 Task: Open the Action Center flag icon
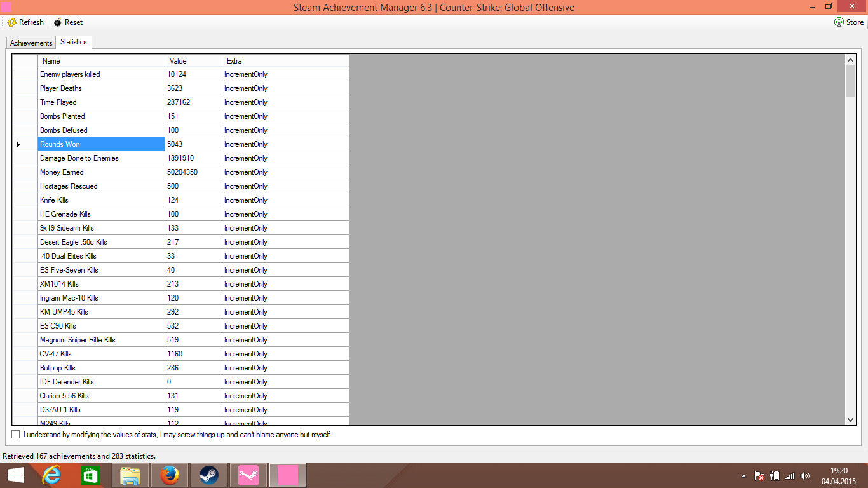759,476
